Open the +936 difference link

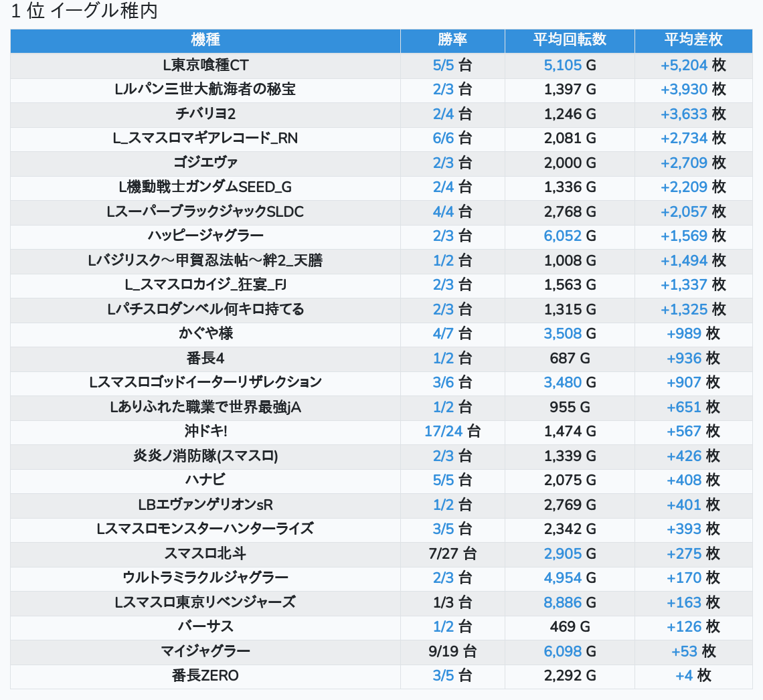[x=683, y=358]
